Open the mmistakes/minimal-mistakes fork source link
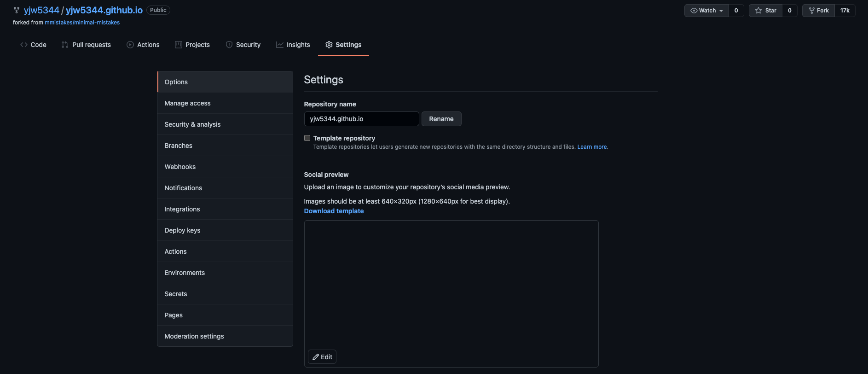The height and width of the screenshot is (374, 868). (x=82, y=23)
